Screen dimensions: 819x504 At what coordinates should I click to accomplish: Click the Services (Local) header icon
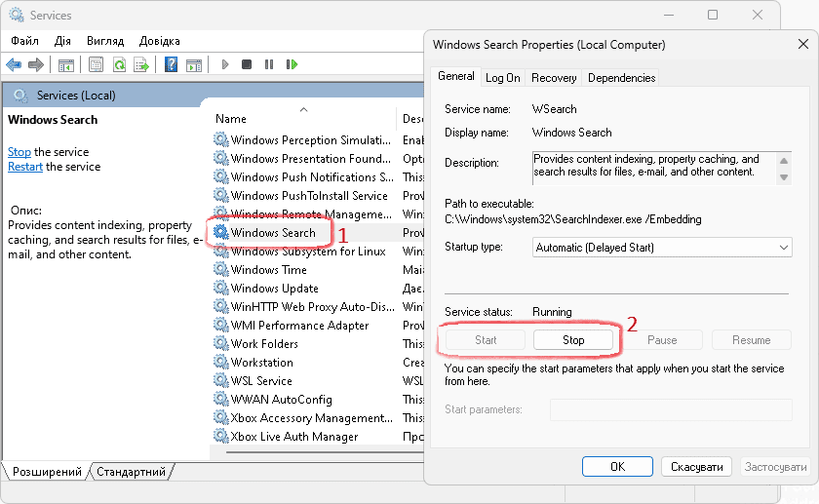click(20, 96)
